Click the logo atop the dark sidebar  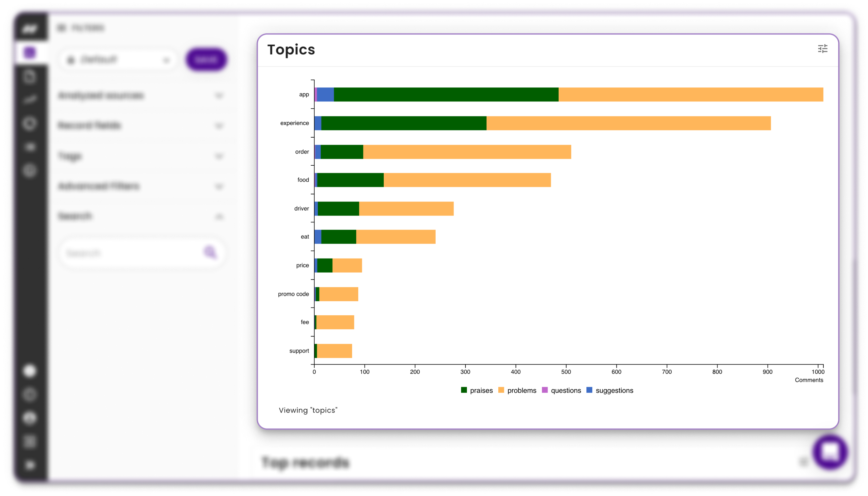pyautogui.click(x=30, y=28)
